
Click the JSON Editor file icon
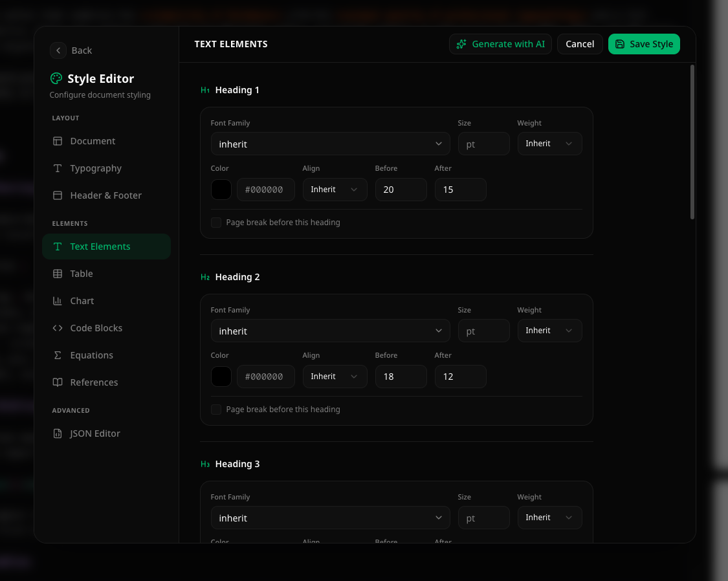pos(58,433)
